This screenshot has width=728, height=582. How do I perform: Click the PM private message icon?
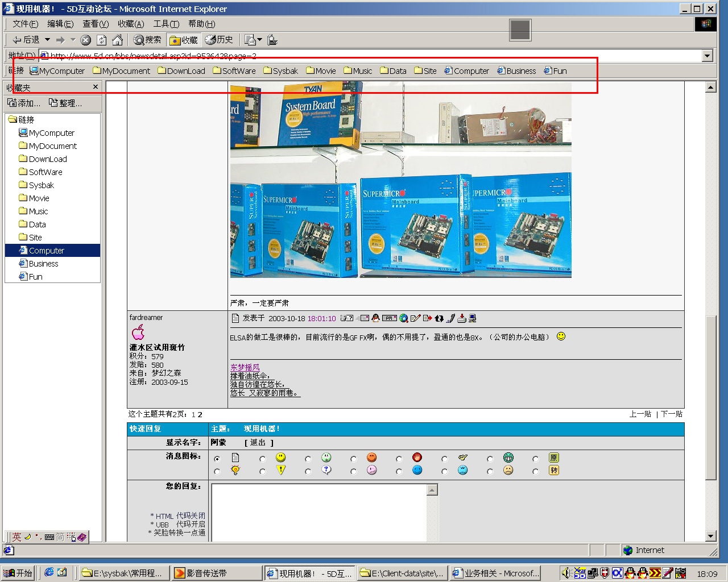(390, 318)
